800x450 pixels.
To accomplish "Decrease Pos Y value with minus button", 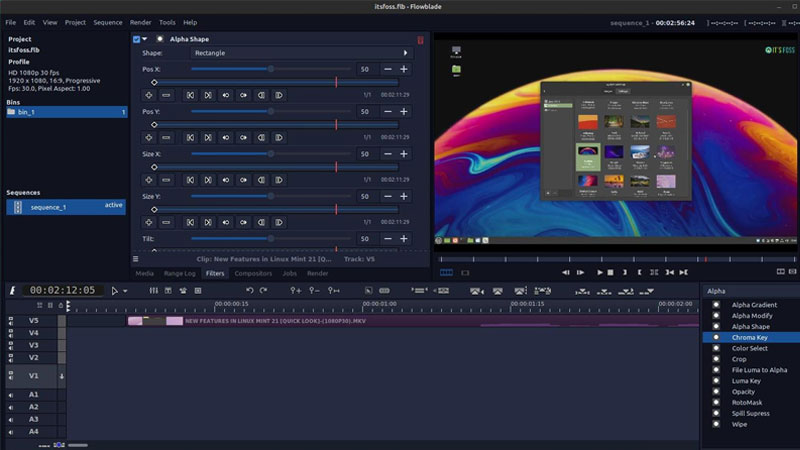I will pyautogui.click(x=388, y=111).
